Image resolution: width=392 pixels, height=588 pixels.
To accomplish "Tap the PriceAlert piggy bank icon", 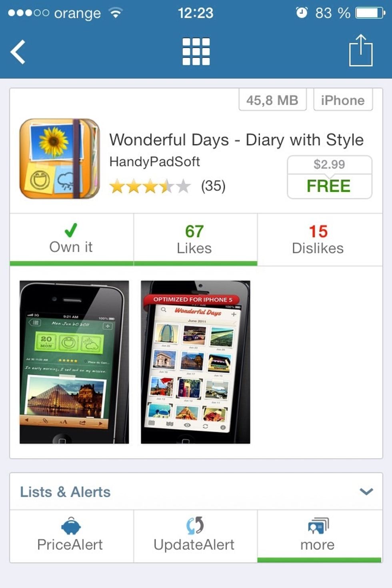I will (71, 526).
